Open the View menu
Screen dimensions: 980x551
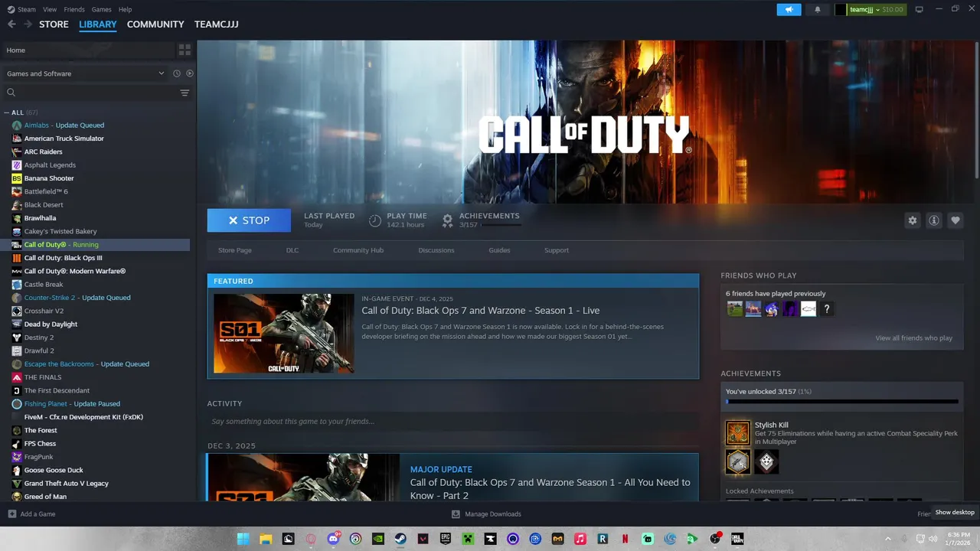click(50, 9)
